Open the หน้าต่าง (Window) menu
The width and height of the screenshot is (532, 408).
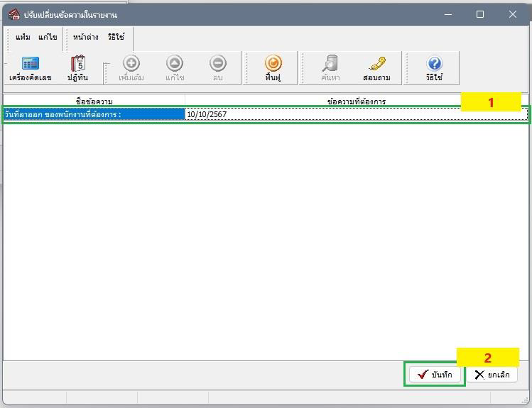pyautogui.click(x=85, y=37)
